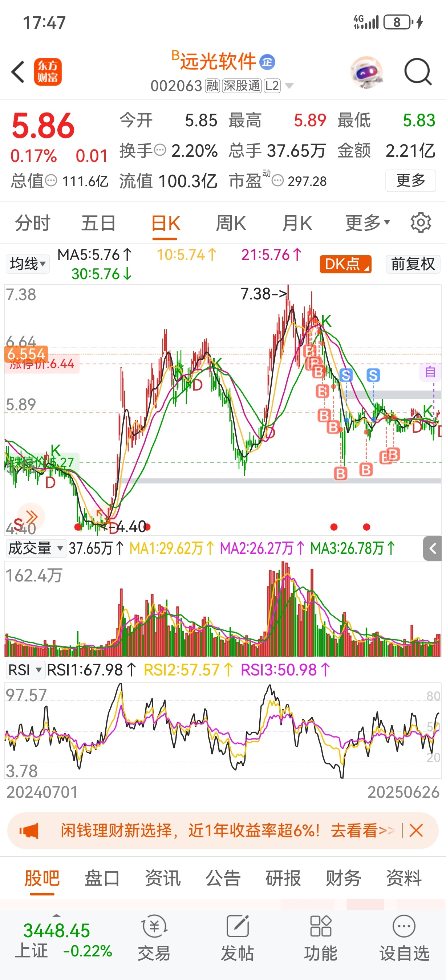This screenshot has width=446, height=980.
Task: Open chart settings gear icon
Action: click(x=421, y=222)
